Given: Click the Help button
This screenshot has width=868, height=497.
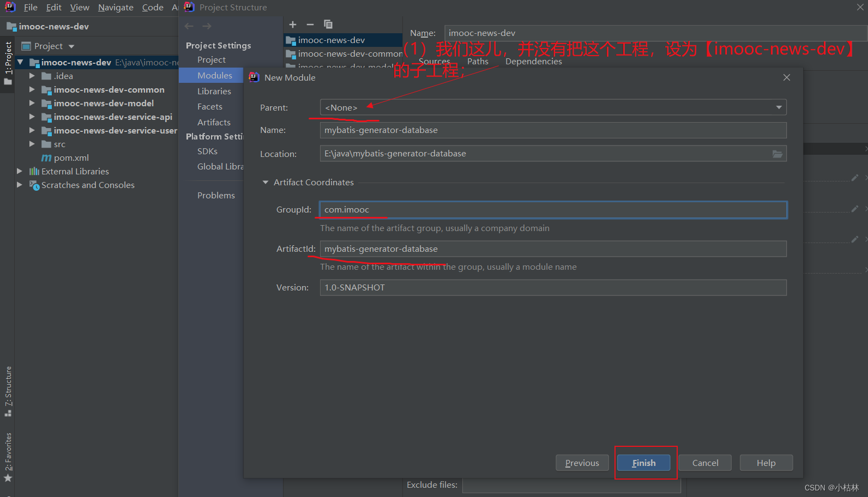Looking at the screenshot, I should point(766,463).
